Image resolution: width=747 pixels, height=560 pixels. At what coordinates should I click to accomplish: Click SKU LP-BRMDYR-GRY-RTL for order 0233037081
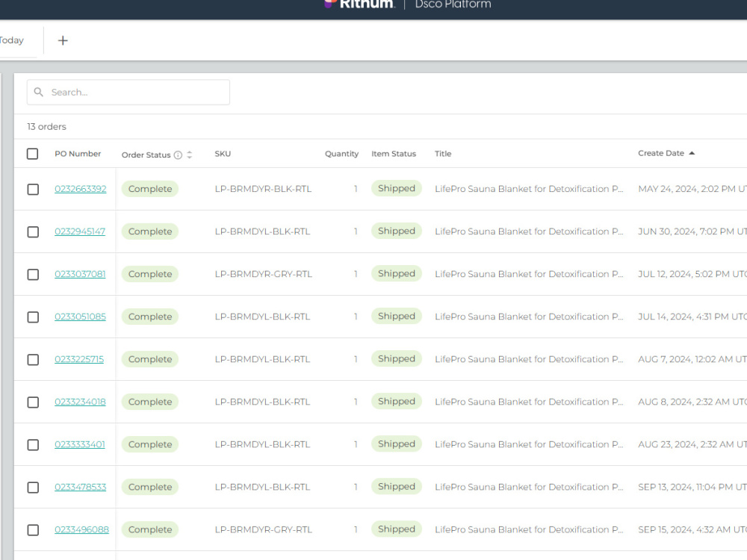tap(263, 274)
